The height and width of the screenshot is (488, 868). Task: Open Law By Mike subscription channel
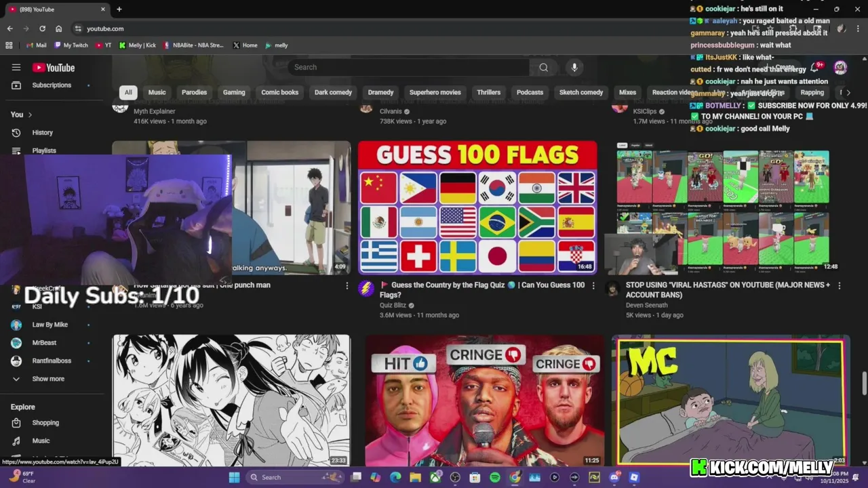click(50, 325)
